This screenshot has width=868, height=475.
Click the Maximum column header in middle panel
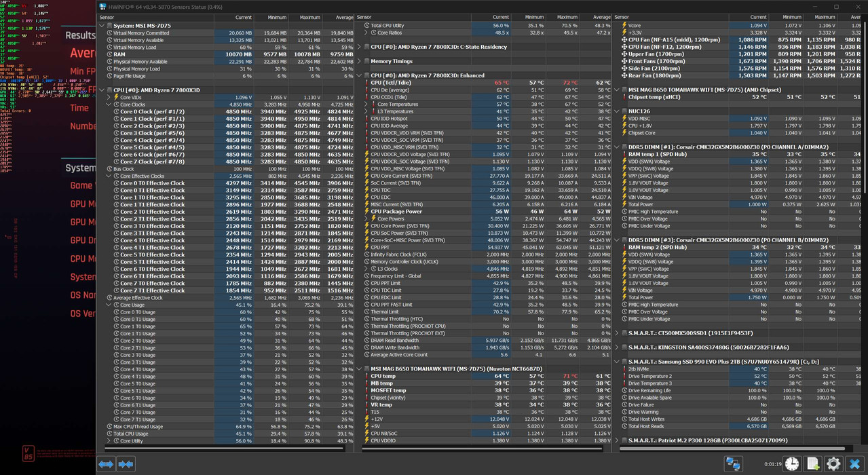[x=561, y=17]
